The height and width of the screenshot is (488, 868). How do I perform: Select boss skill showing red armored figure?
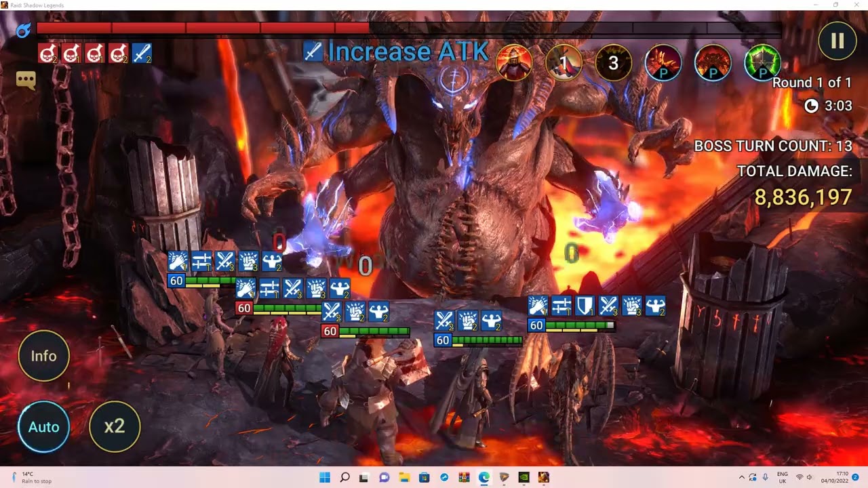coord(514,63)
